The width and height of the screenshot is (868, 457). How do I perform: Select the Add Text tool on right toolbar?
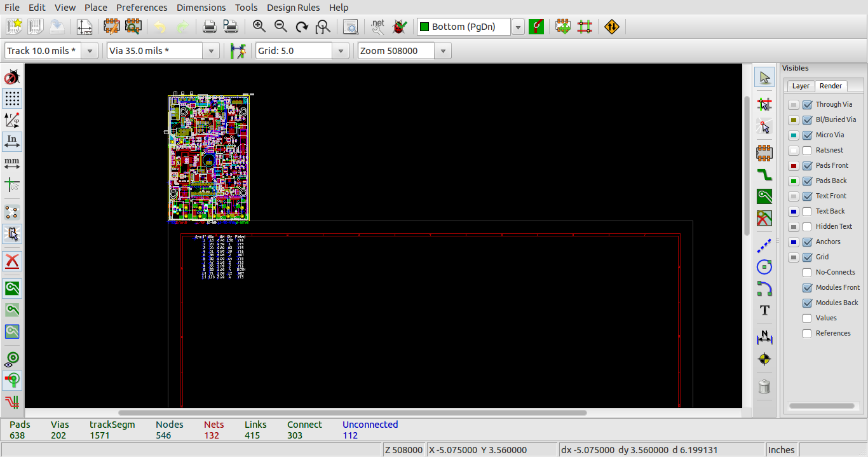click(x=764, y=311)
